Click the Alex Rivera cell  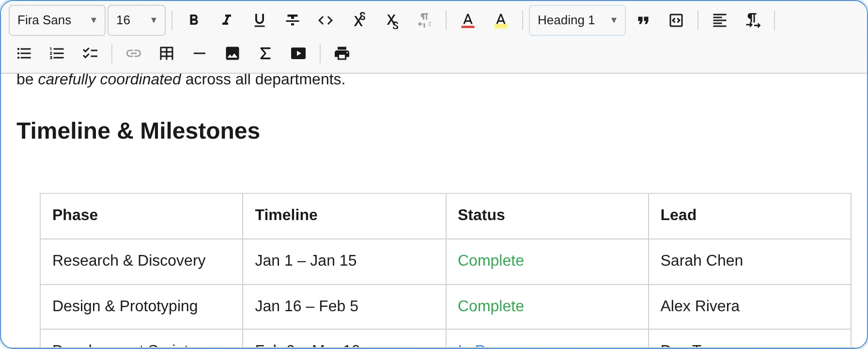click(750, 307)
